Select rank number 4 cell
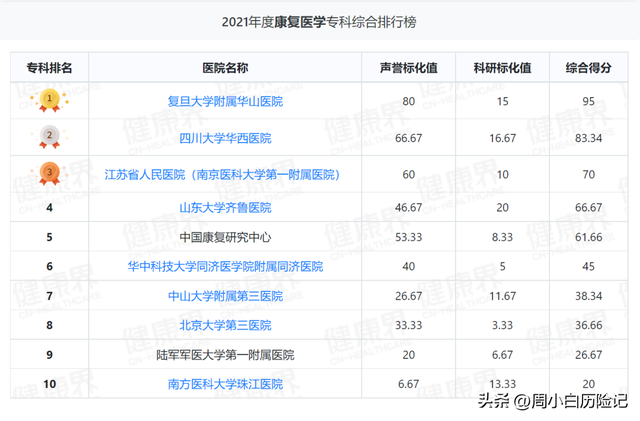 tap(49, 207)
